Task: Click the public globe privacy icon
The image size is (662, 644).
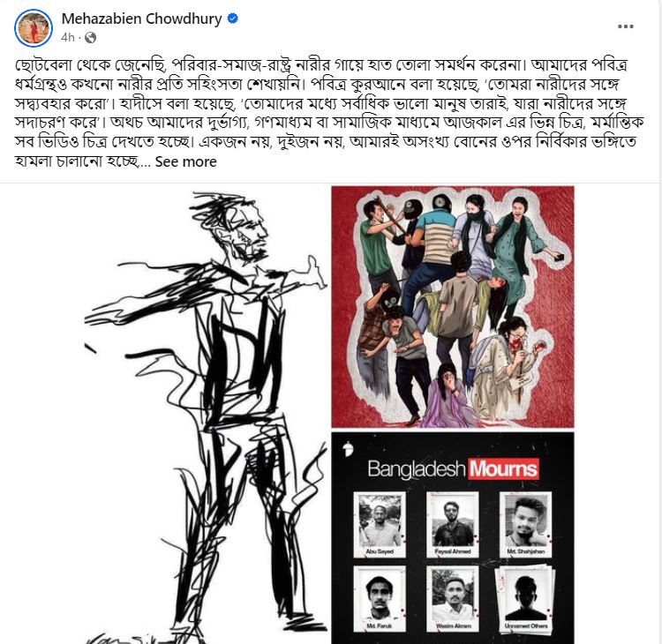Action: click(90, 38)
